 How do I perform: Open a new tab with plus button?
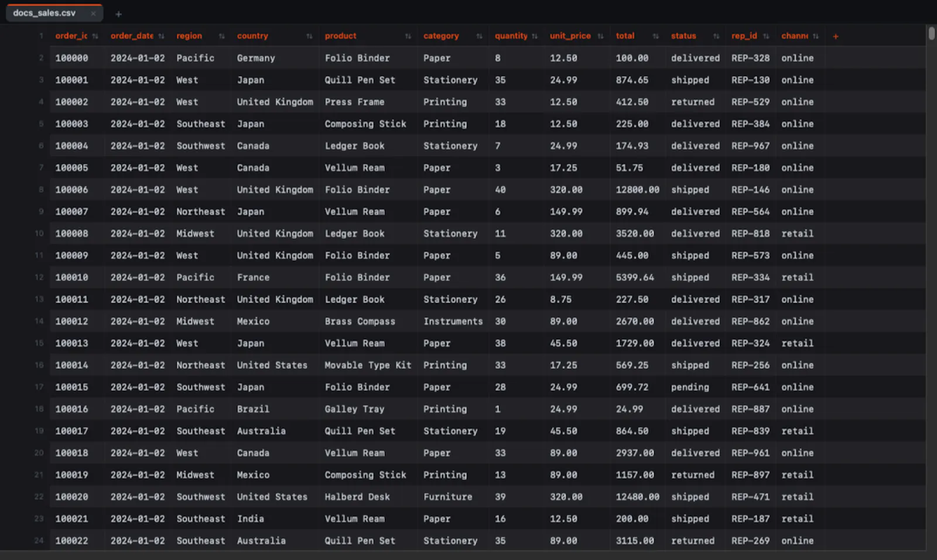[x=118, y=14]
